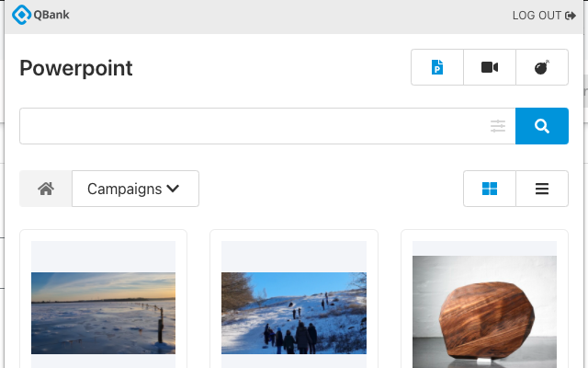Go to home folder icon
The image size is (588, 368).
(46, 189)
